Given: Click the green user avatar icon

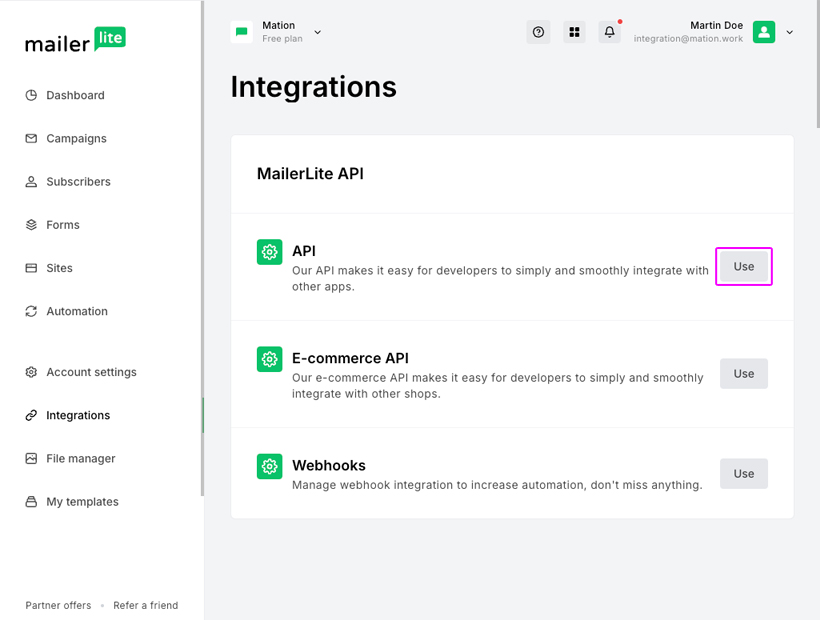Looking at the screenshot, I should [x=764, y=32].
